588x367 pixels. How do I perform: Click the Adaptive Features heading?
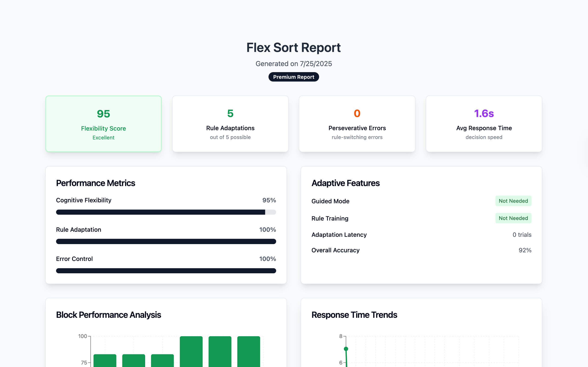pos(345,183)
